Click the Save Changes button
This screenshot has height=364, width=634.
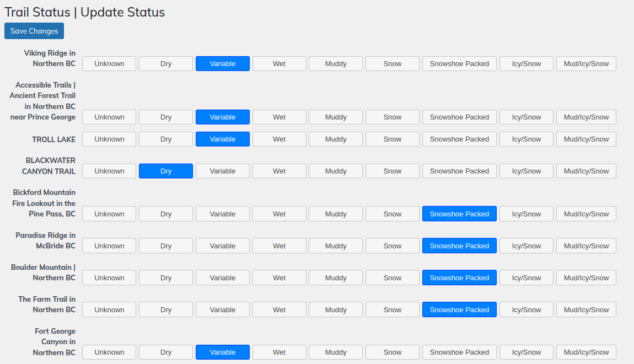pos(34,31)
